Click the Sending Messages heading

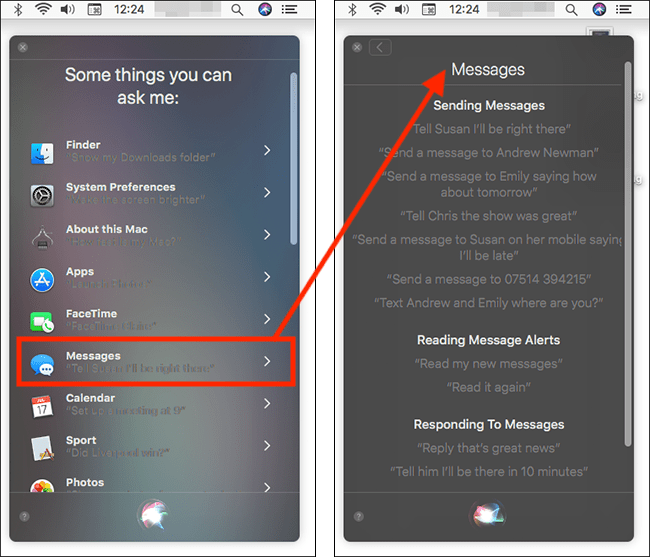489,106
